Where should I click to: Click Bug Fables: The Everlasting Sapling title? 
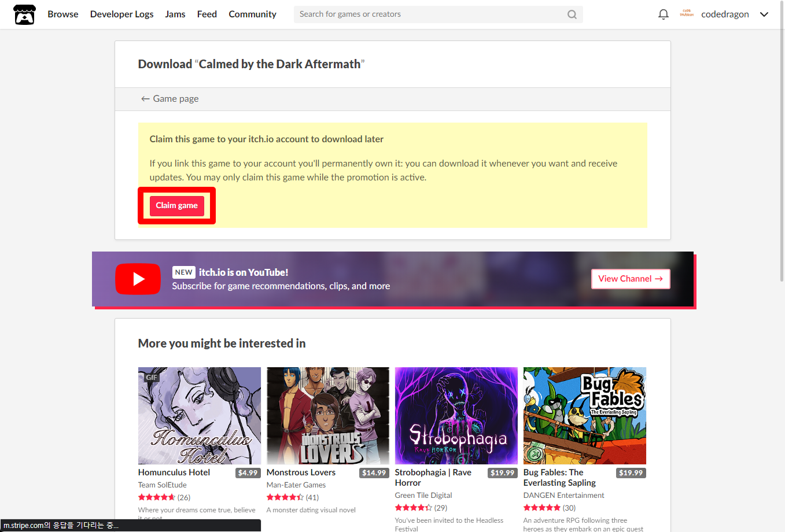click(x=559, y=478)
